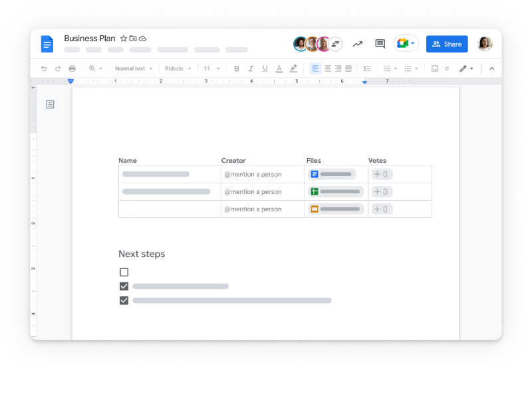Click the Redo icon
Image resolution: width=532 pixels, height=398 pixels.
[57, 68]
